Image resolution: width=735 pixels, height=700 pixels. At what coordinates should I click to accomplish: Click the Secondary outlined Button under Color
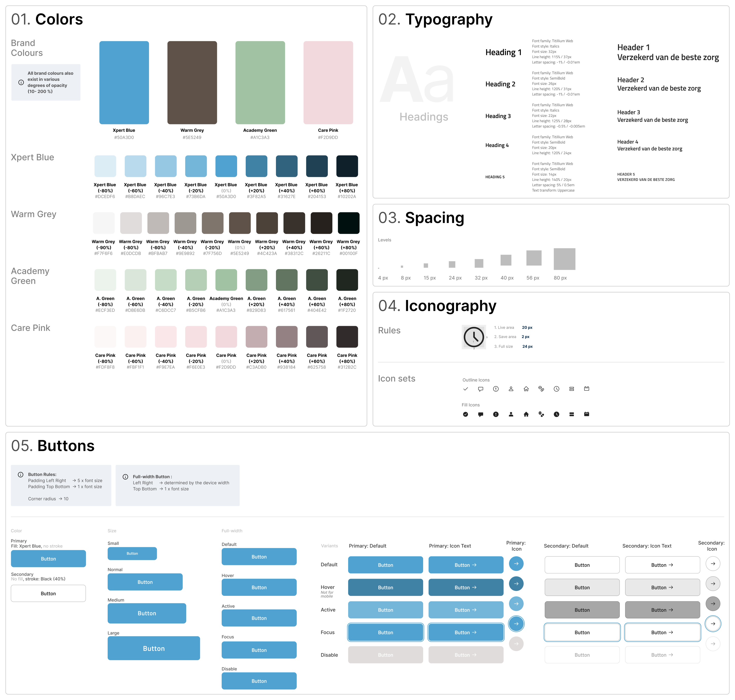(48, 593)
